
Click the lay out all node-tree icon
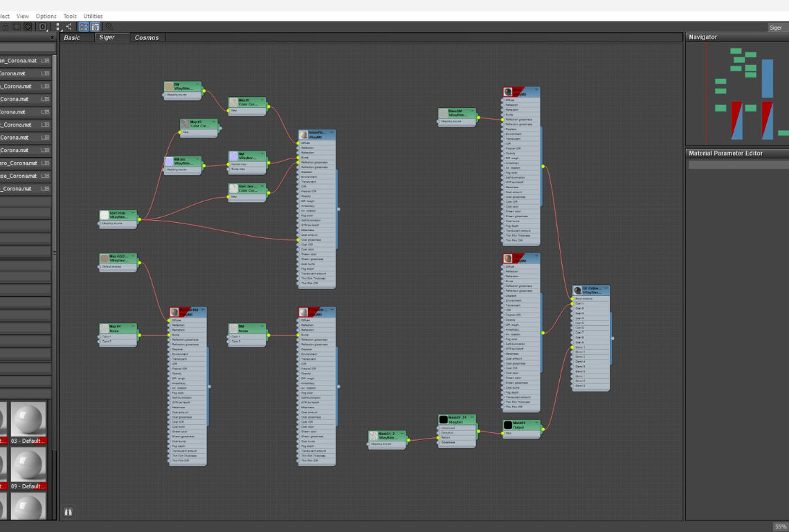click(69, 27)
